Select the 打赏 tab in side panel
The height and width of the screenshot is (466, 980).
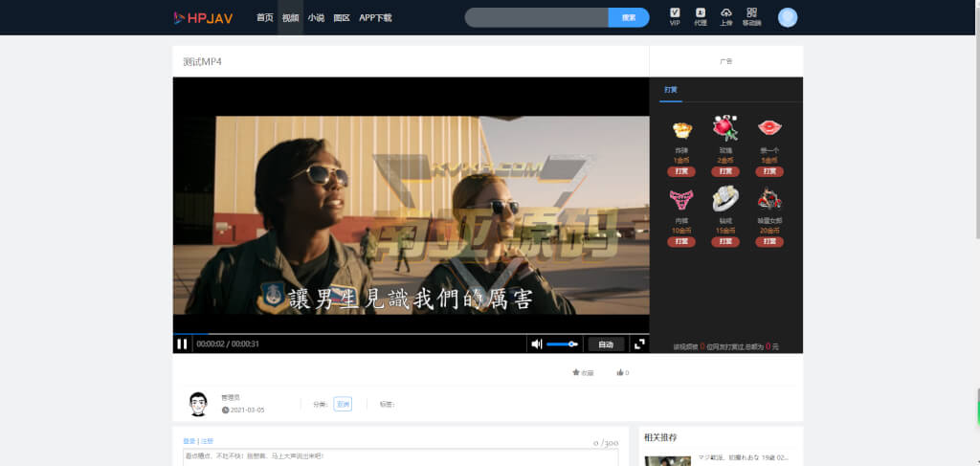[x=671, y=90]
